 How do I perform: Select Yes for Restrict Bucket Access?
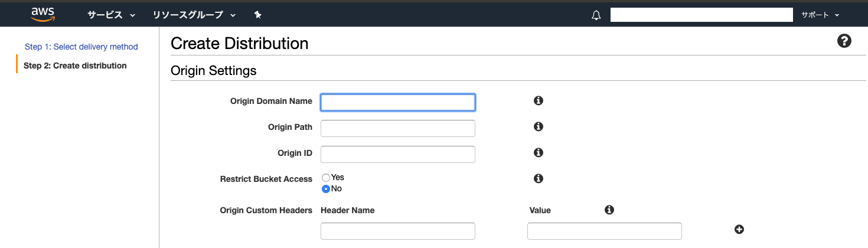(x=326, y=177)
